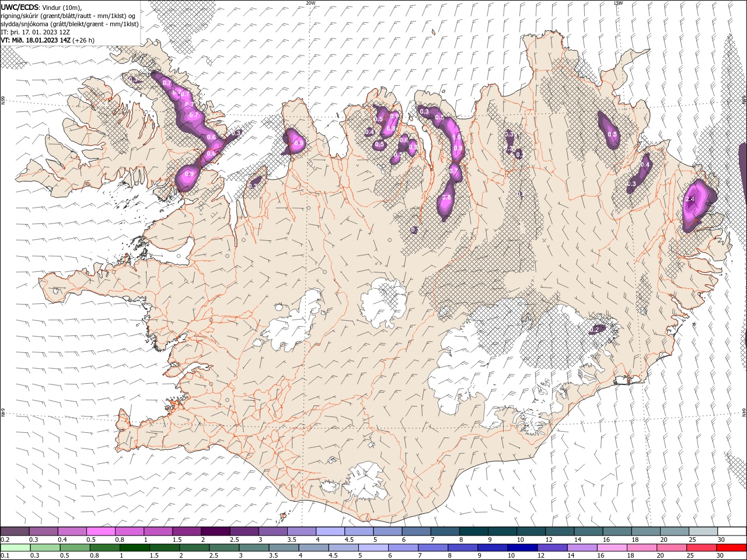Click the white legend swatch above 30

[x=732, y=531]
